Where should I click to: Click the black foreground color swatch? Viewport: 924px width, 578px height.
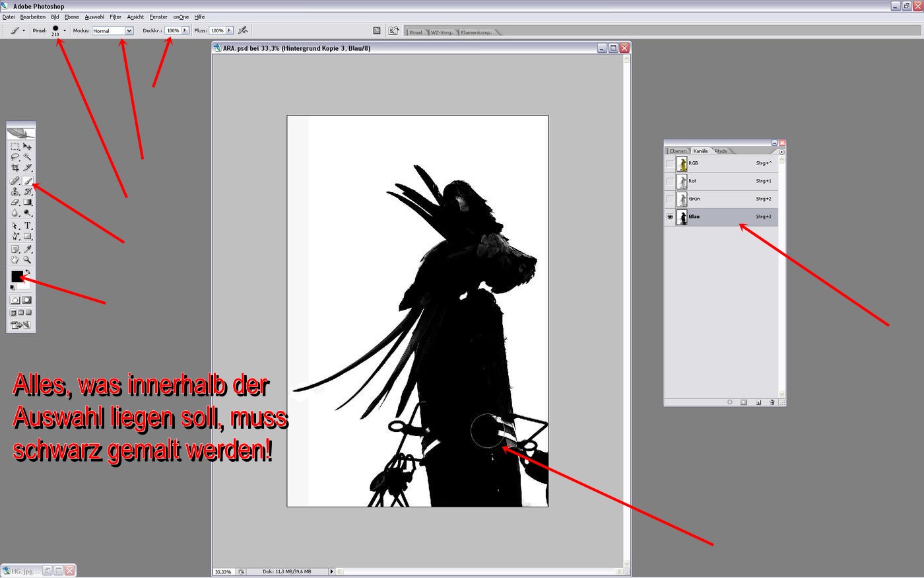coord(16,275)
